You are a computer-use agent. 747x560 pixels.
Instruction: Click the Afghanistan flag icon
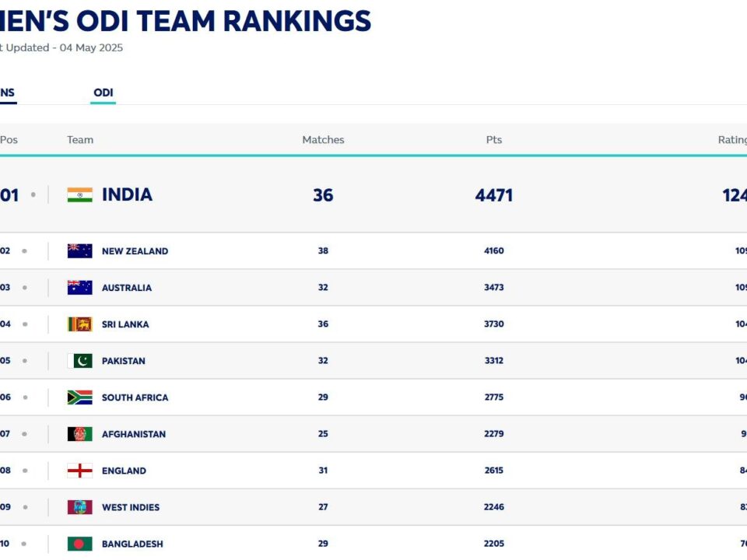click(x=79, y=434)
